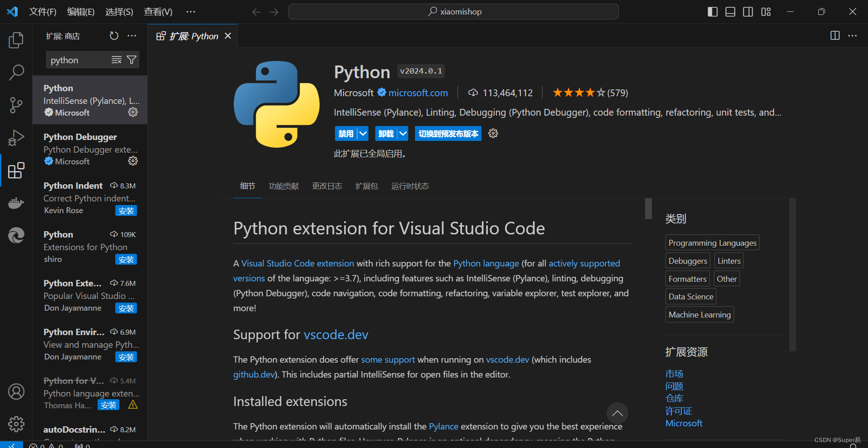Click the Docker extension icon in sidebar
This screenshot has width=868, height=448.
point(16,203)
